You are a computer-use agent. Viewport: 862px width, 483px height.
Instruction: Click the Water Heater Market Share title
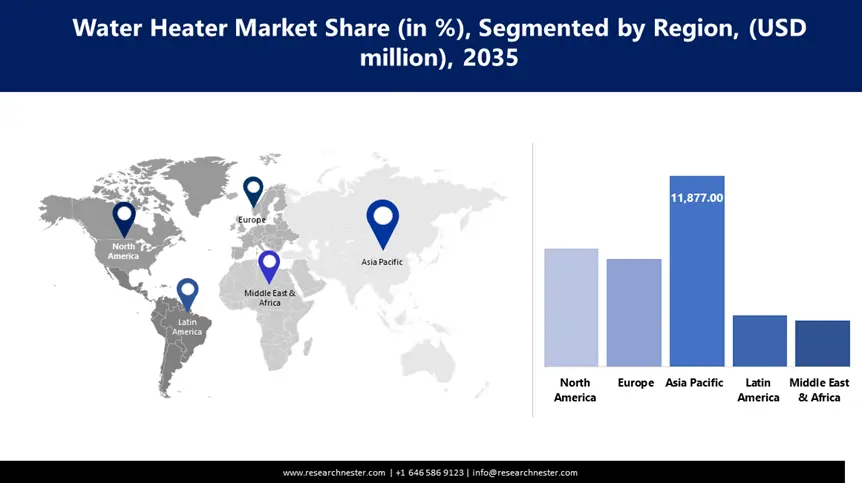click(439, 42)
